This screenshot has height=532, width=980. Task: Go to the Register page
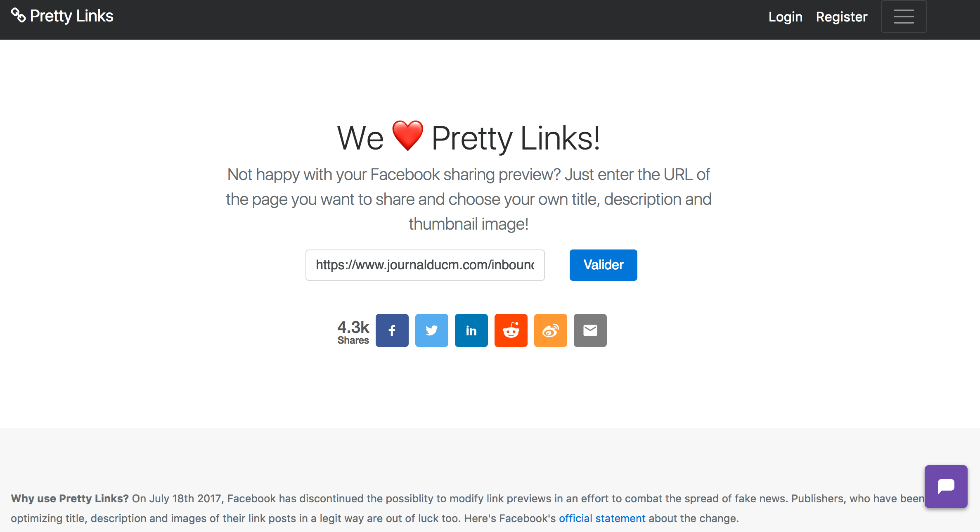pyautogui.click(x=842, y=17)
